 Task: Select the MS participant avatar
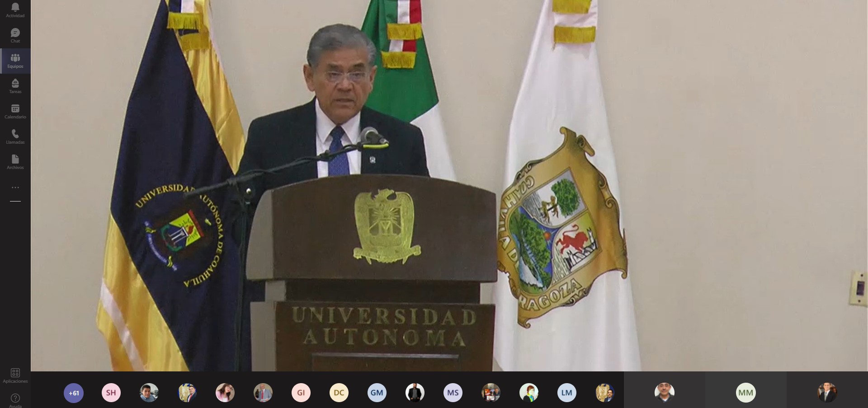pyautogui.click(x=453, y=393)
